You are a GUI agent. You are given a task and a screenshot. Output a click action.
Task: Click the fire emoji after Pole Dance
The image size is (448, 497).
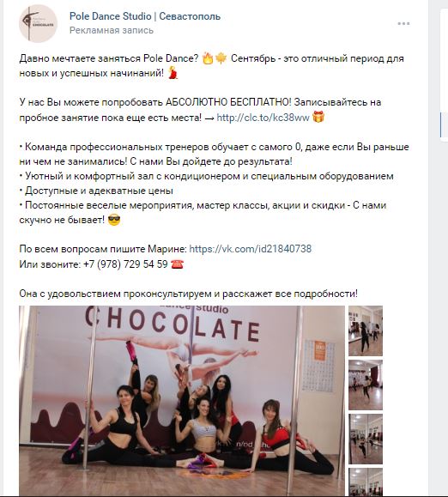pyautogui.click(x=208, y=58)
